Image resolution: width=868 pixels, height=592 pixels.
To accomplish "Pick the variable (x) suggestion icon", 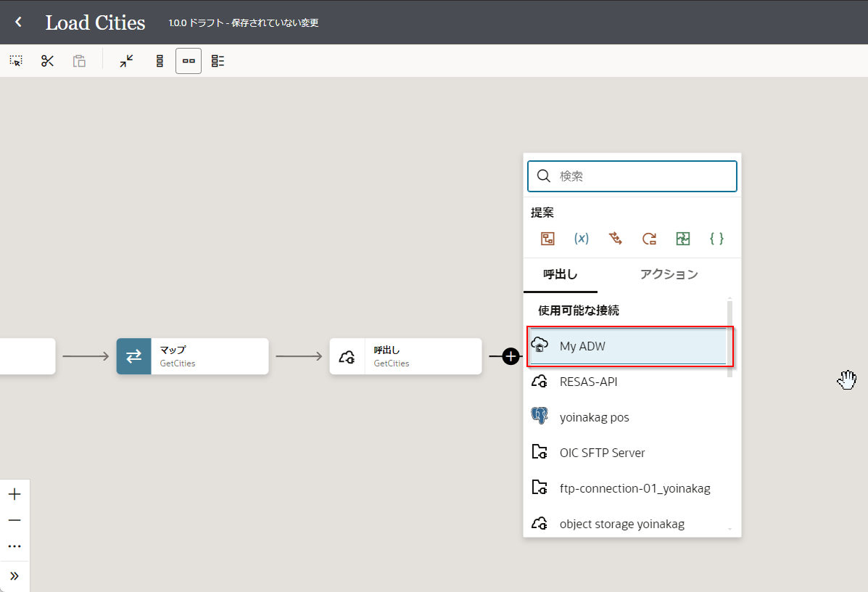I will coord(581,238).
